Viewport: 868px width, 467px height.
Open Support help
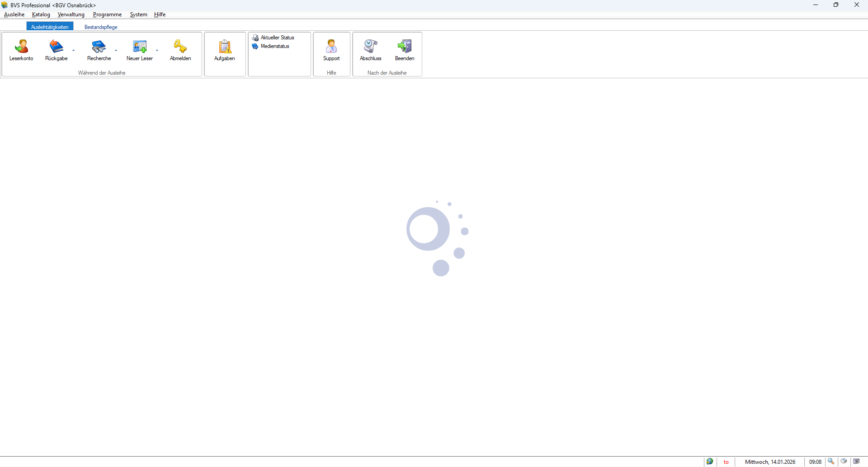click(331, 50)
